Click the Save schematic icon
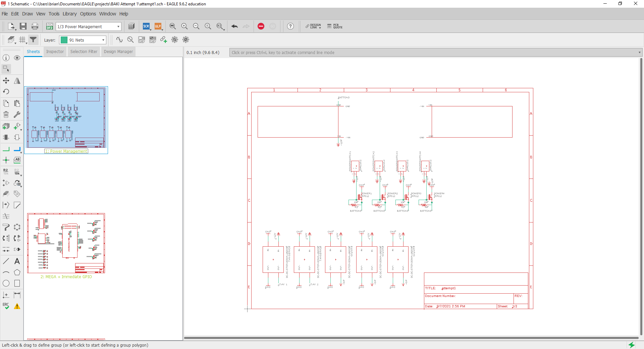644x349 pixels. [x=23, y=27]
